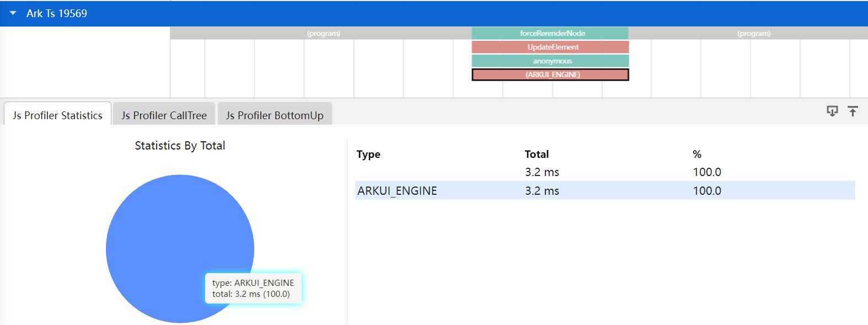868x325 pixels.
Task: Click the panel minimize icon with down arrow
Action: tap(832, 111)
